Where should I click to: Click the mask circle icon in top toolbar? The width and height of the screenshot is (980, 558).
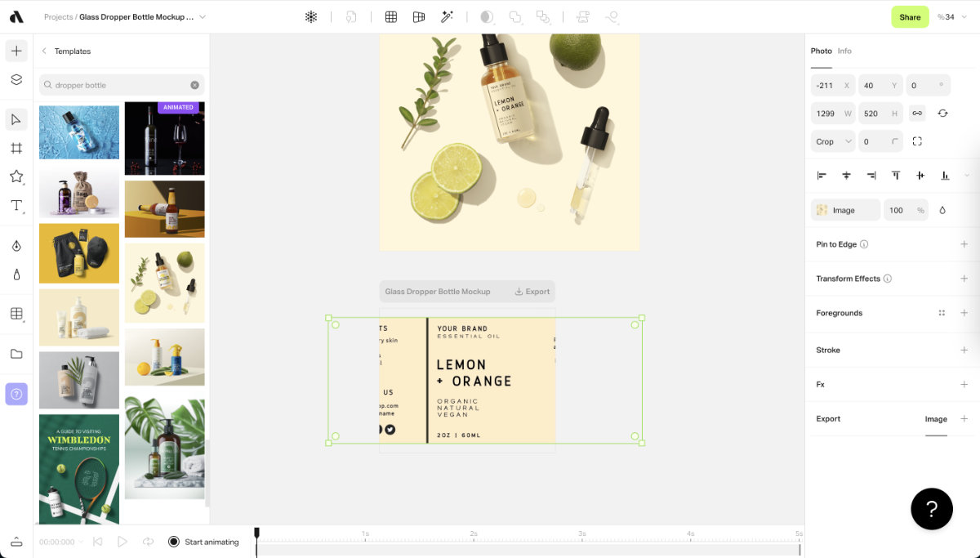pos(487,16)
